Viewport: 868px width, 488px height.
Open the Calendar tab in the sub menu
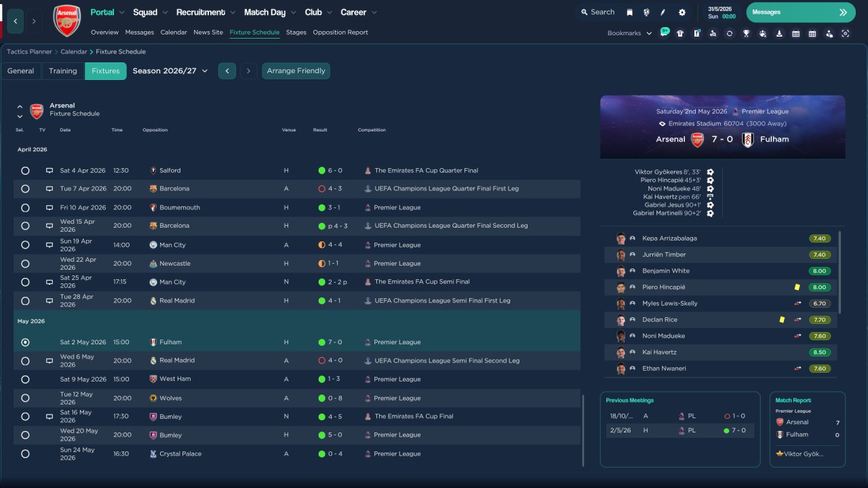point(174,32)
